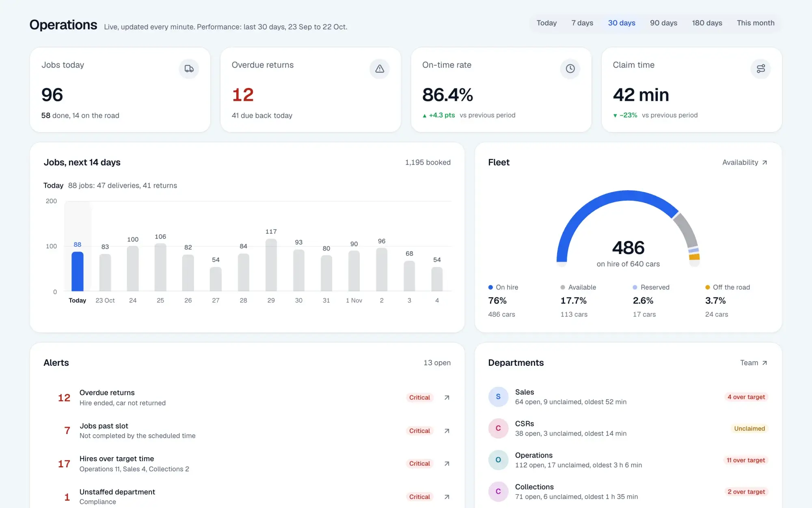The image size is (812, 508).
Task: Click the 27 Oct bar showing 54 jobs
Action: click(216, 279)
